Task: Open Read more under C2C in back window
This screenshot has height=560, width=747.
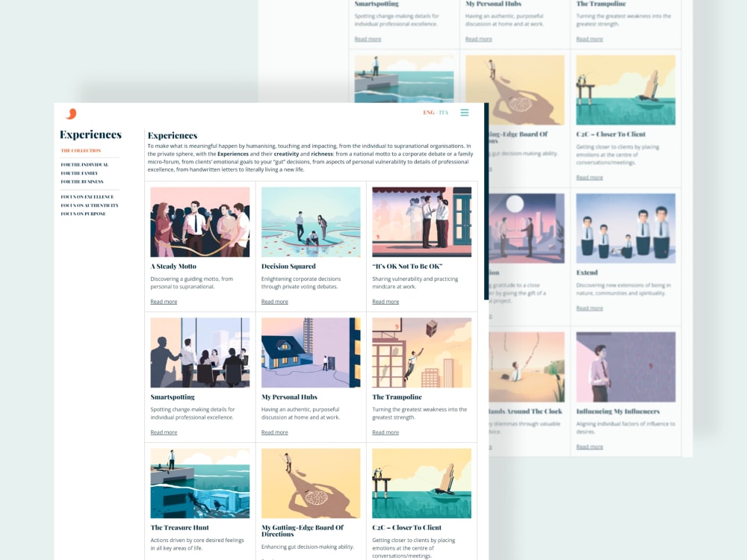Action: pos(590,178)
